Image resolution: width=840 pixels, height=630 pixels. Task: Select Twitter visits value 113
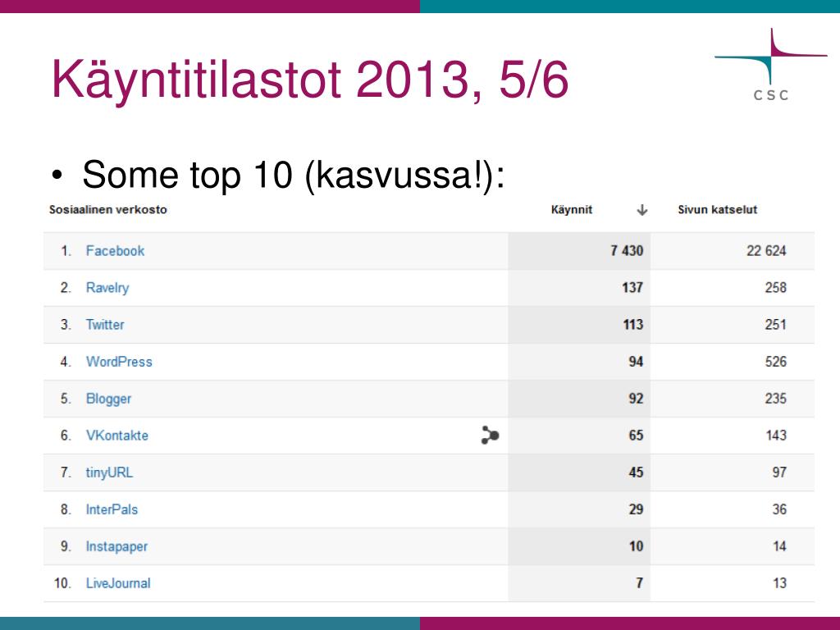pyautogui.click(x=632, y=325)
